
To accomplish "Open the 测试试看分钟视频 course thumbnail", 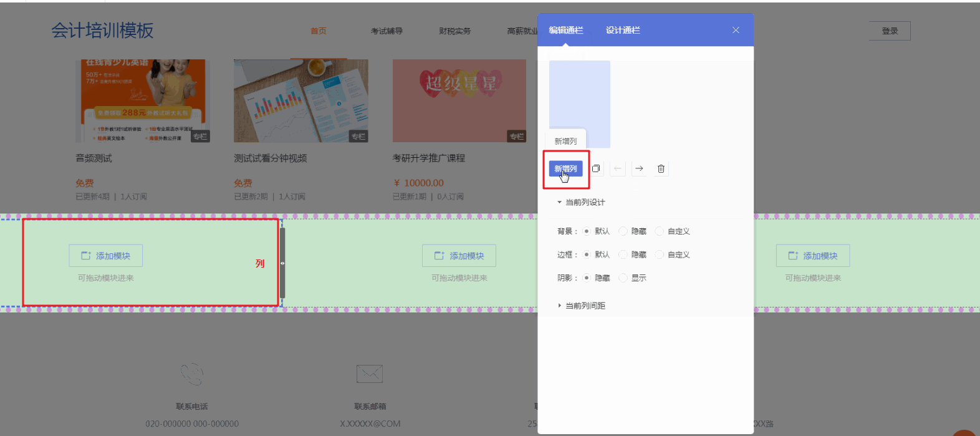I will coord(301,101).
